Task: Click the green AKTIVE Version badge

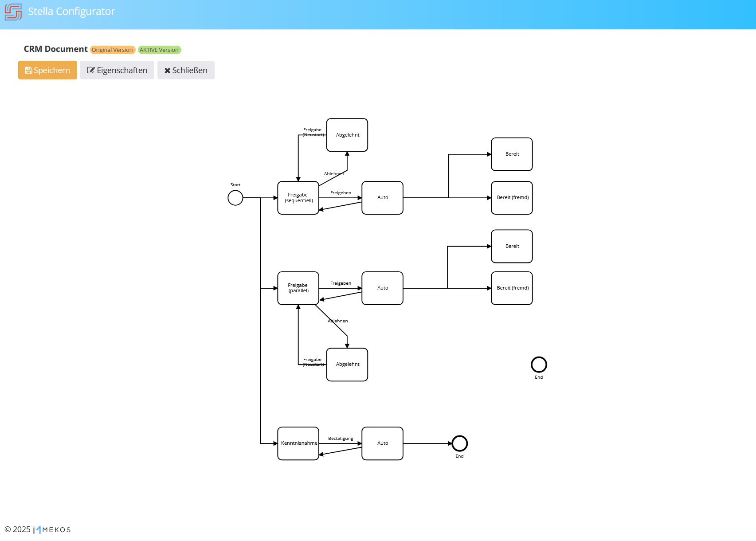Action: coord(159,50)
